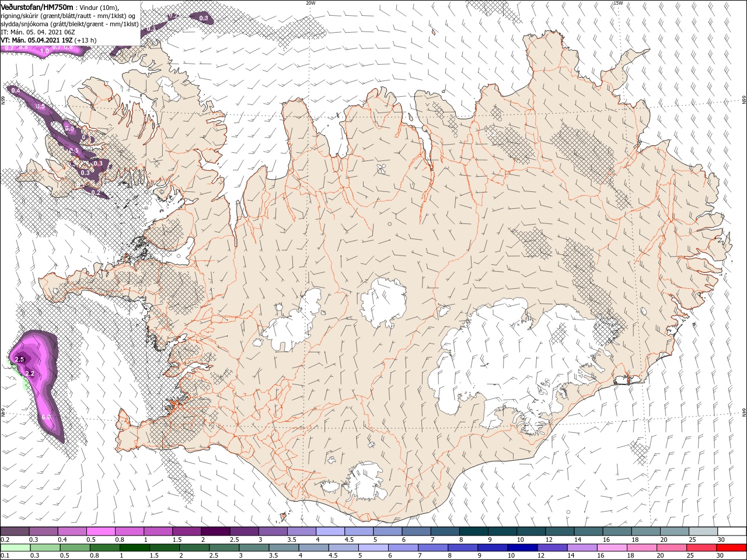Select bottom-row deep blue swatch starting at 10
747x560 pixels.
522,548
